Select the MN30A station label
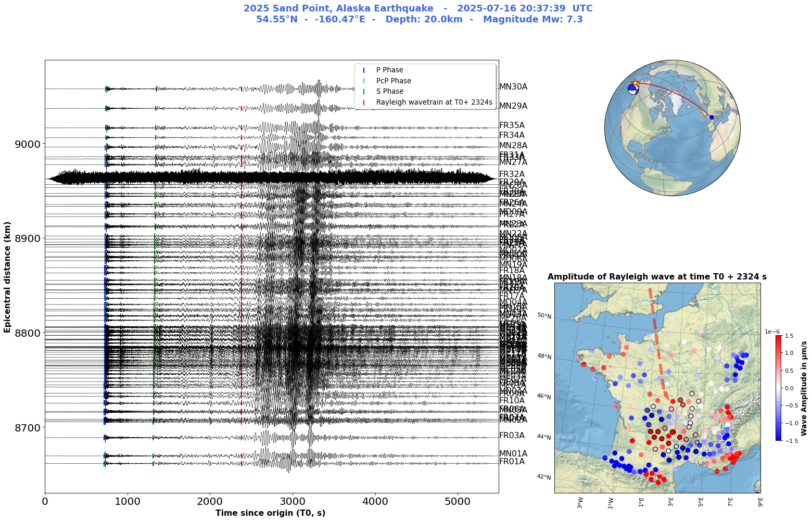 coord(513,87)
